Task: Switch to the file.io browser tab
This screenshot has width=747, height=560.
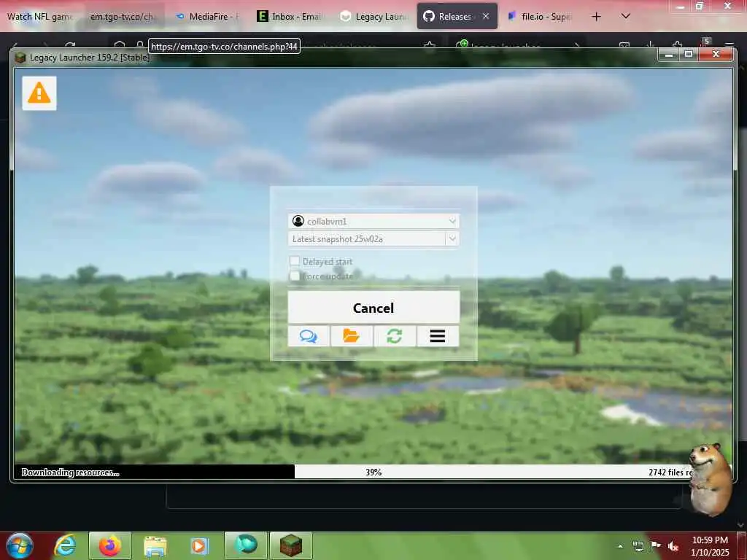Action: click(540, 17)
